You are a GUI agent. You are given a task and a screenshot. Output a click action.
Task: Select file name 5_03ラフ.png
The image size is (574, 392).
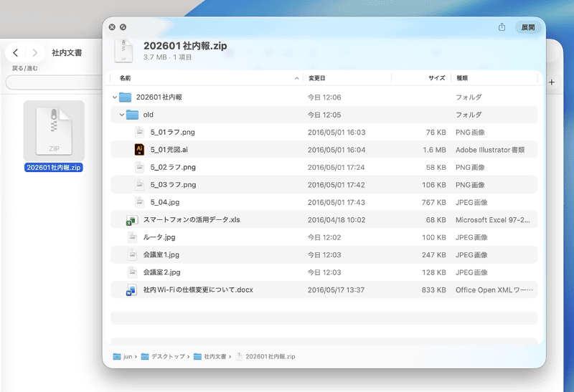point(173,185)
